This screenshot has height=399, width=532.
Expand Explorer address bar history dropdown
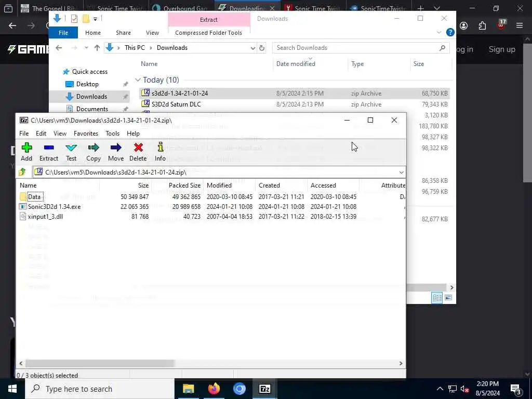point(253,48)
